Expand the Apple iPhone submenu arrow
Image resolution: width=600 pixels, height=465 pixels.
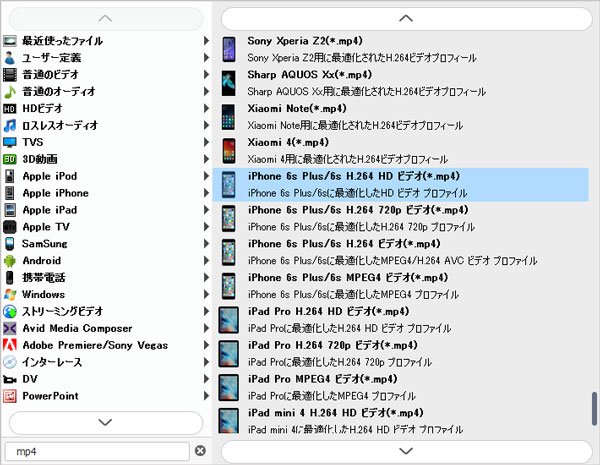(206, 193)
